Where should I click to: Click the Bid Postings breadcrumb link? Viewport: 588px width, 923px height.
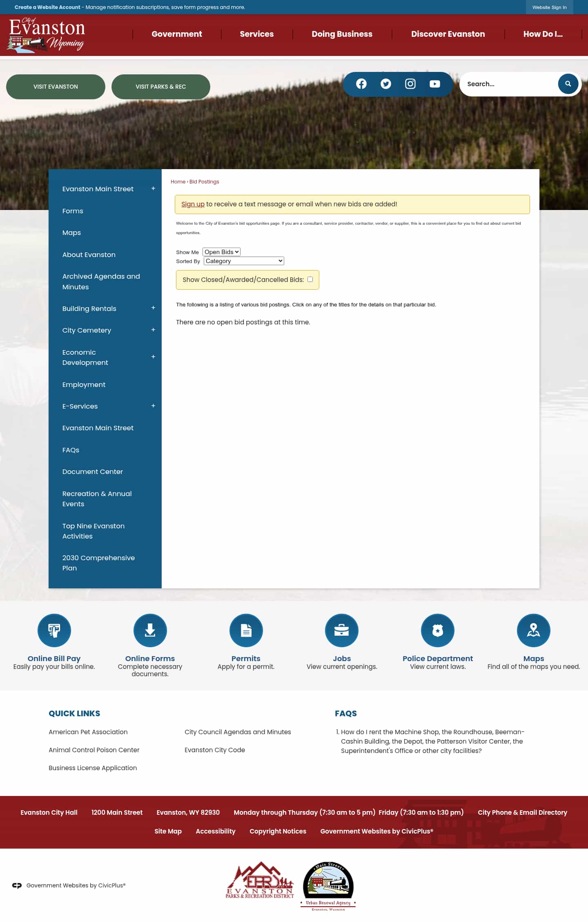[x=204, y=182]
